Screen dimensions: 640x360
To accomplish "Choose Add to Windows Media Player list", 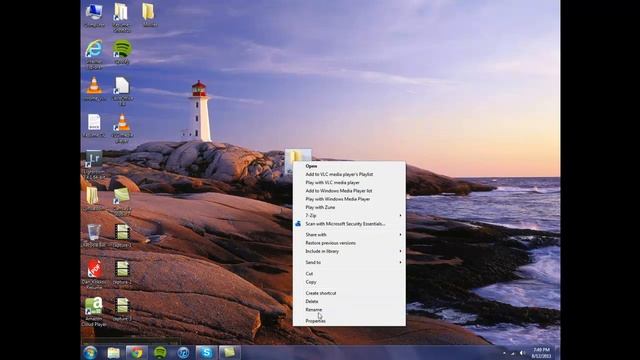I will (349, 191).
